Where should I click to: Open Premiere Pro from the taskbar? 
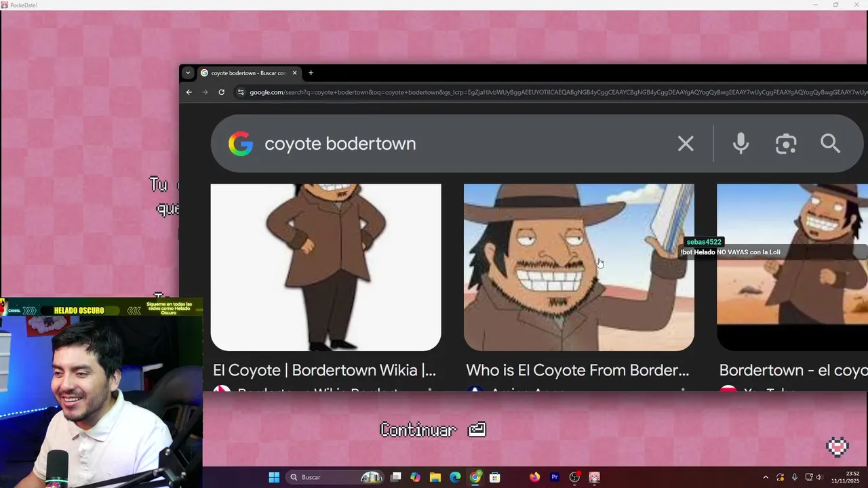555,477
